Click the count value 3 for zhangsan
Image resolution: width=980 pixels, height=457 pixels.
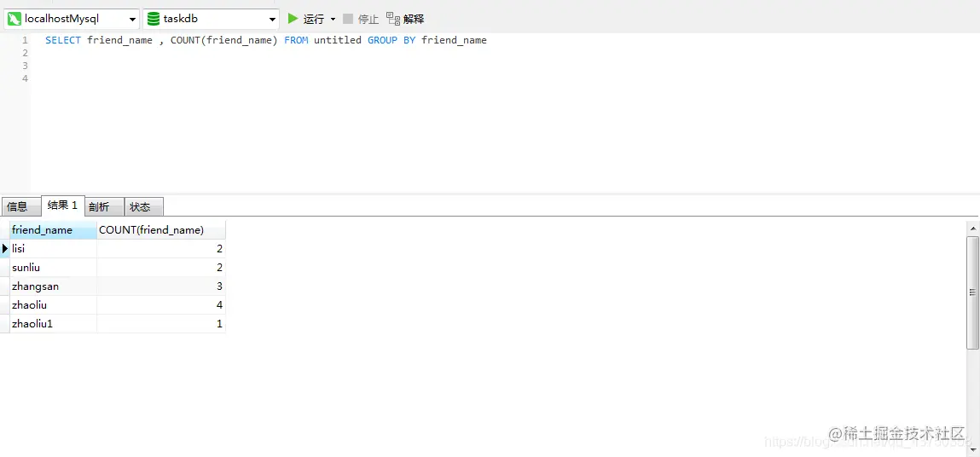161,286
